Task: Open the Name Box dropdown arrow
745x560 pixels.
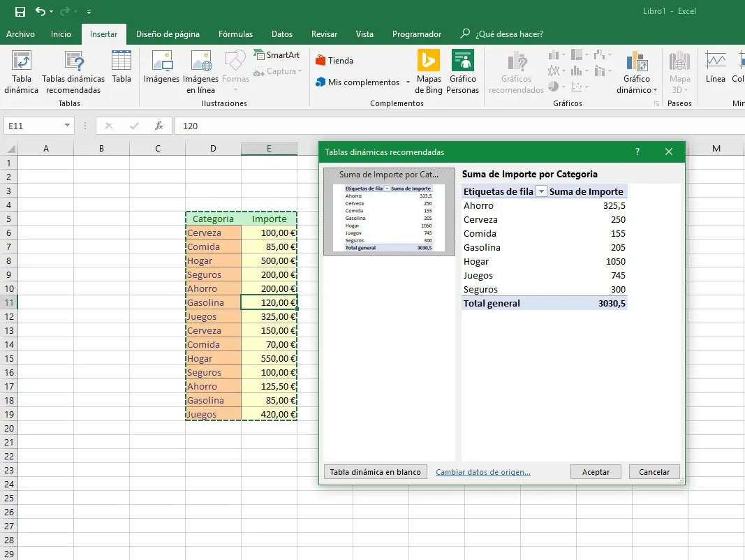Action: (x=68, y=126)
